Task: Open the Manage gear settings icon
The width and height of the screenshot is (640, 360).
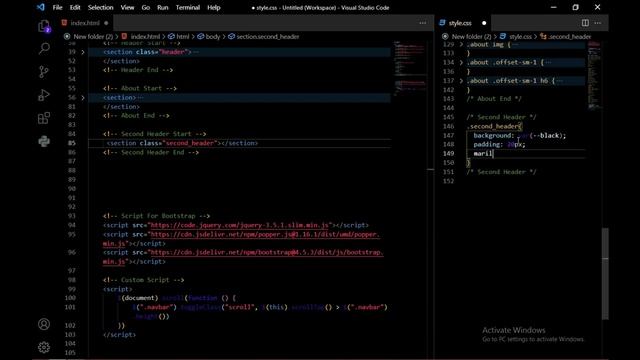Action: [x=44, y=347]
